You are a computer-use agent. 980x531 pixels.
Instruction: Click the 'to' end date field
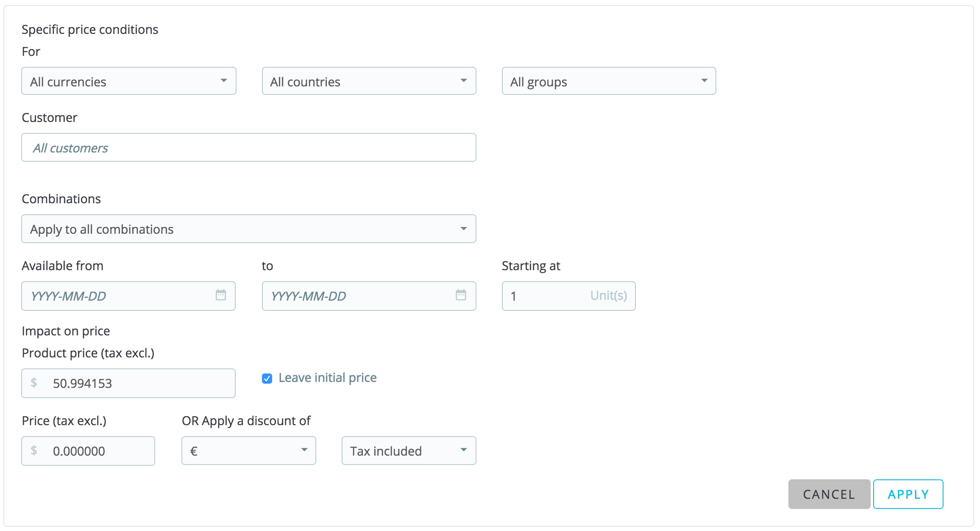point(357,296)
